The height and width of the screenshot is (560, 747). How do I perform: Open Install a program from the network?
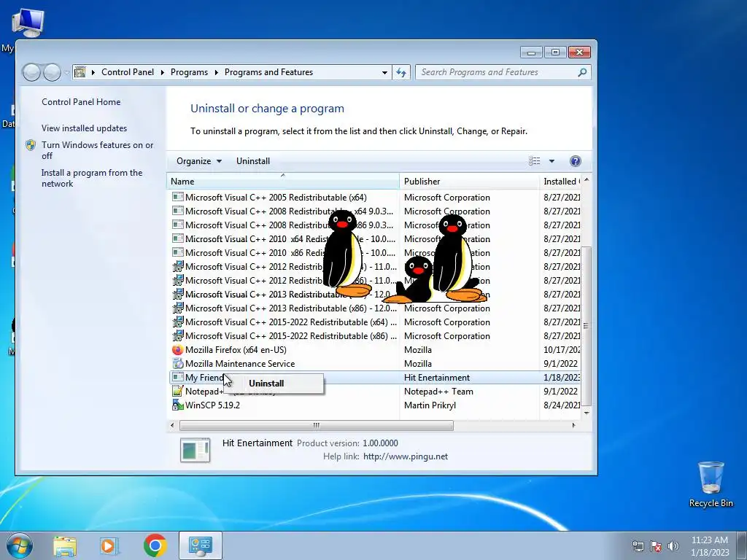pos(92,178)
